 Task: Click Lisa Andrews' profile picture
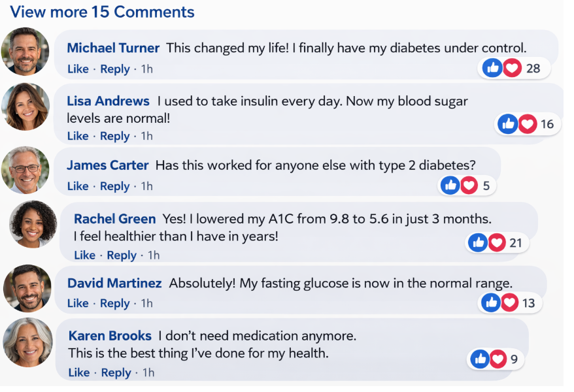coord(25,107)
